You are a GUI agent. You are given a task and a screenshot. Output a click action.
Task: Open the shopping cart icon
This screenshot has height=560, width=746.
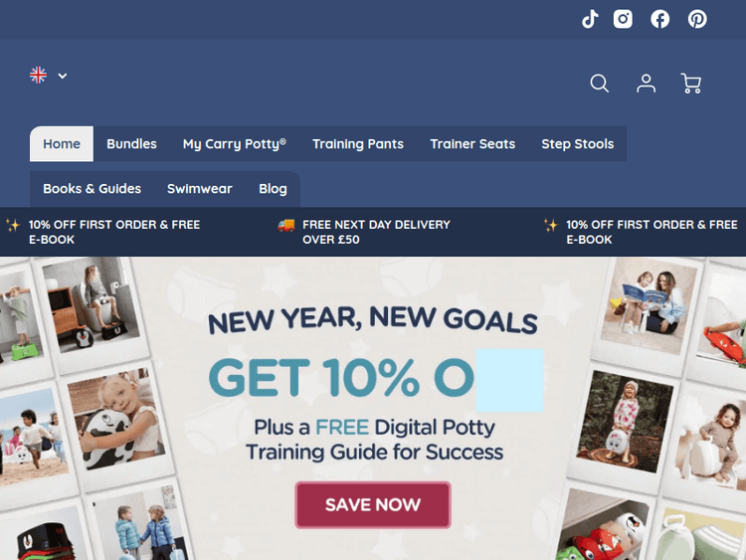point(691,84)
